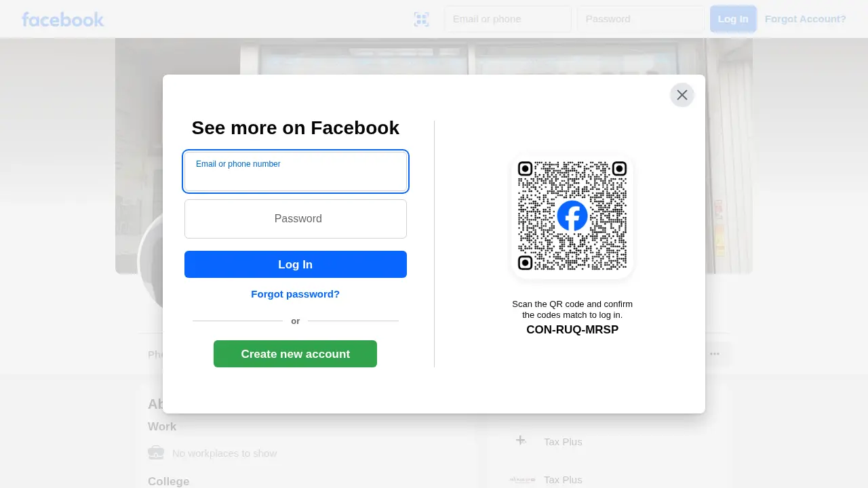Click the Password field in dialog

point(296,219)
